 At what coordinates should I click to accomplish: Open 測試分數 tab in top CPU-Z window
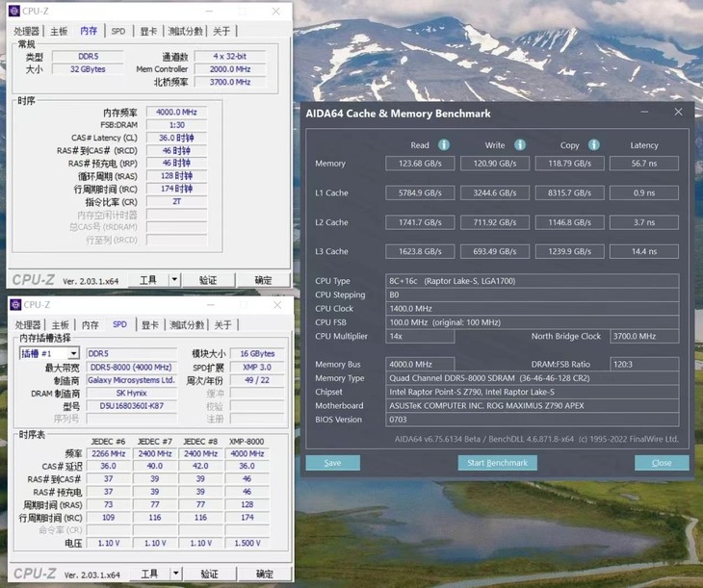[185, 31]
